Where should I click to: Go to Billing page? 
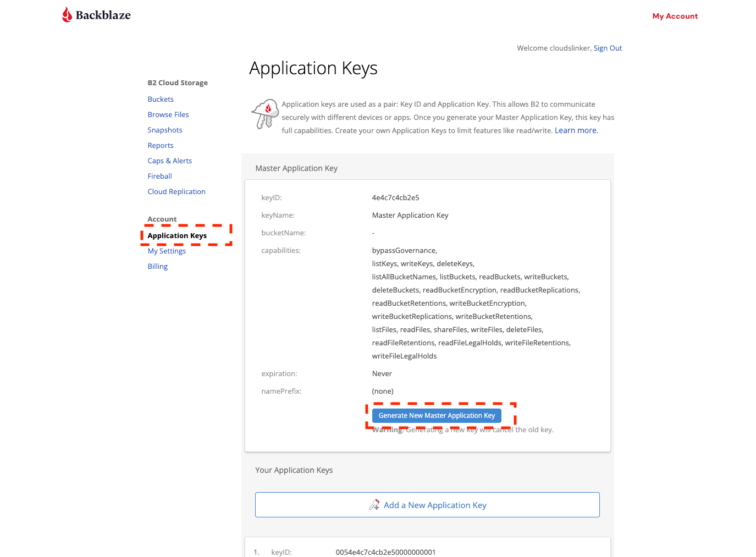coord(158,266)
